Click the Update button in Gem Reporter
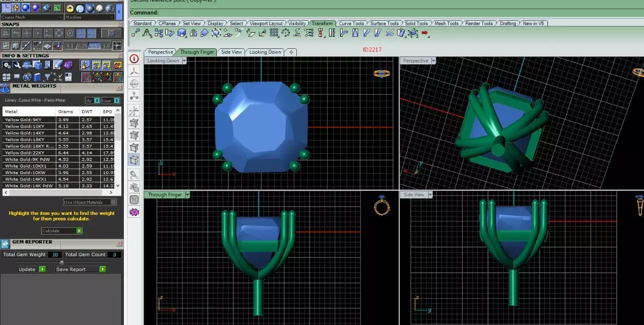644x325 pixels. pos(32,270)
